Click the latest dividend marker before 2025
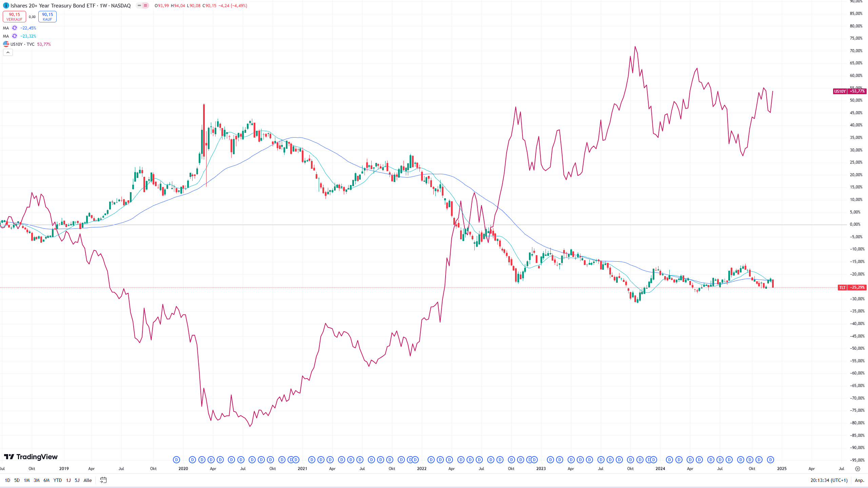The image size is (868, 488). pos(770,460)
